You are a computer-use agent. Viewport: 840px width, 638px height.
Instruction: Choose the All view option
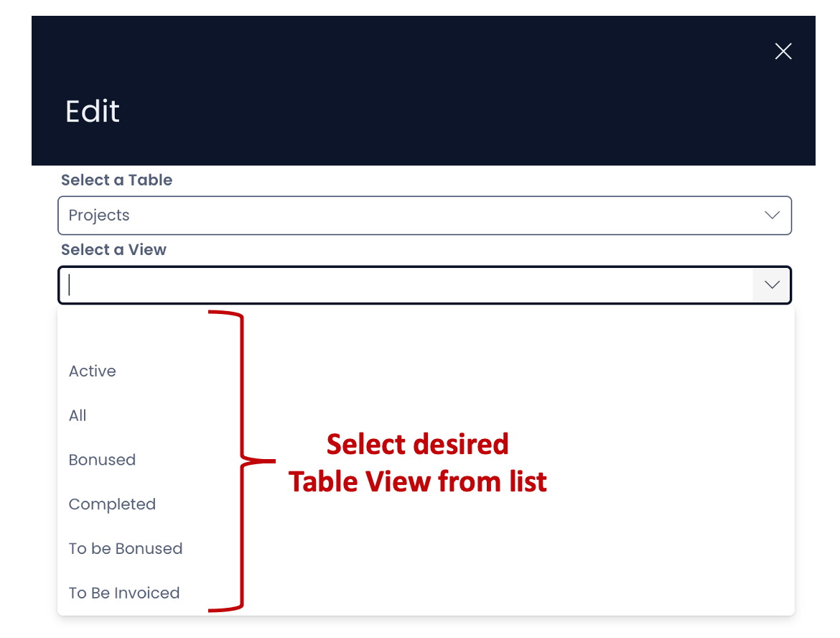click(426, 415)
